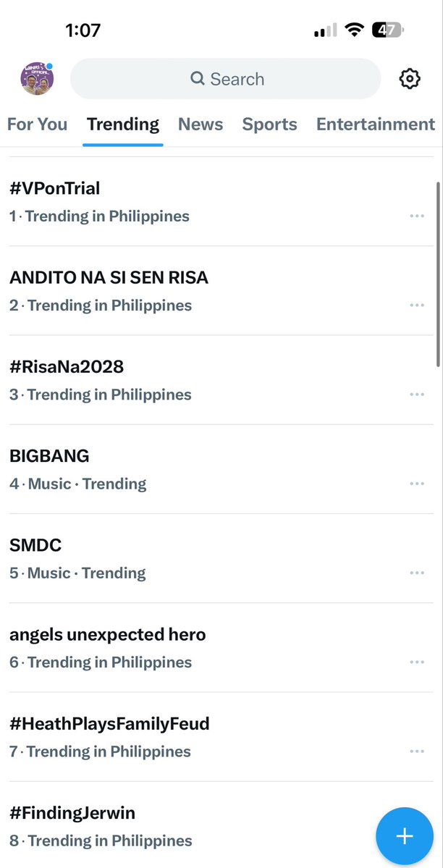Open the settings gear icon
This screenshot has height=868, width=443.
(x=410, y=79)
